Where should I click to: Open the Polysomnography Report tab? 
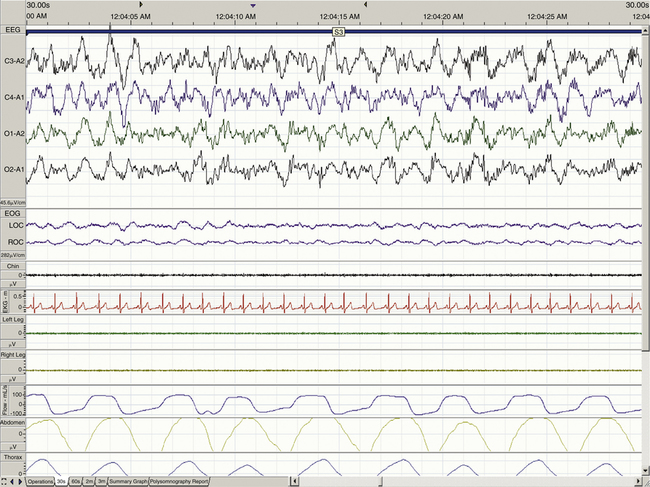point(179,481)
